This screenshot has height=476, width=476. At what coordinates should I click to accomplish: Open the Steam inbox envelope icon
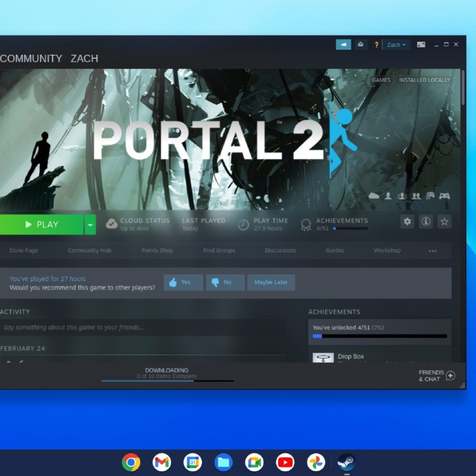click(360, 45)
